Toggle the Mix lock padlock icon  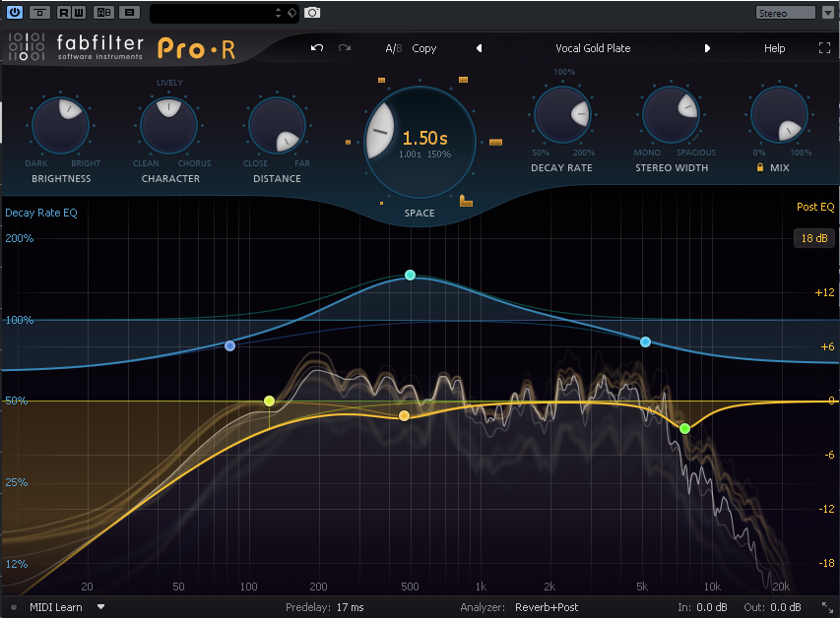pyautogui.click(x=759, y=167)
